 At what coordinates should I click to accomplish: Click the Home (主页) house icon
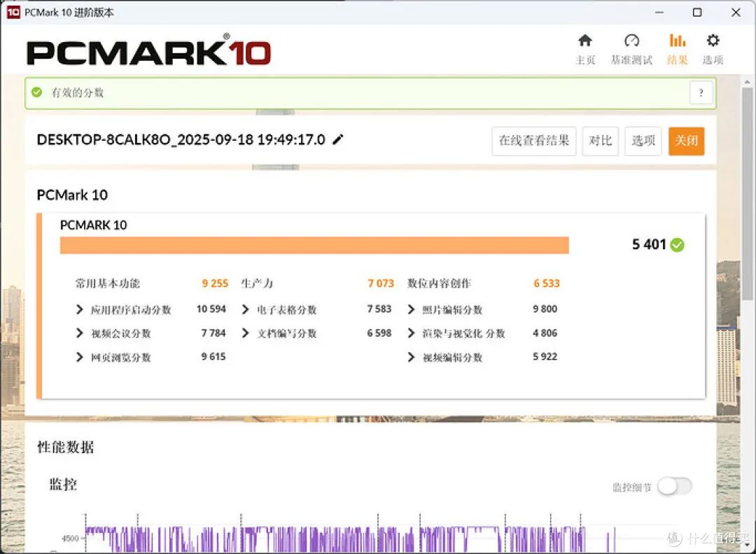pyautogui.click(x=585, y=41)
